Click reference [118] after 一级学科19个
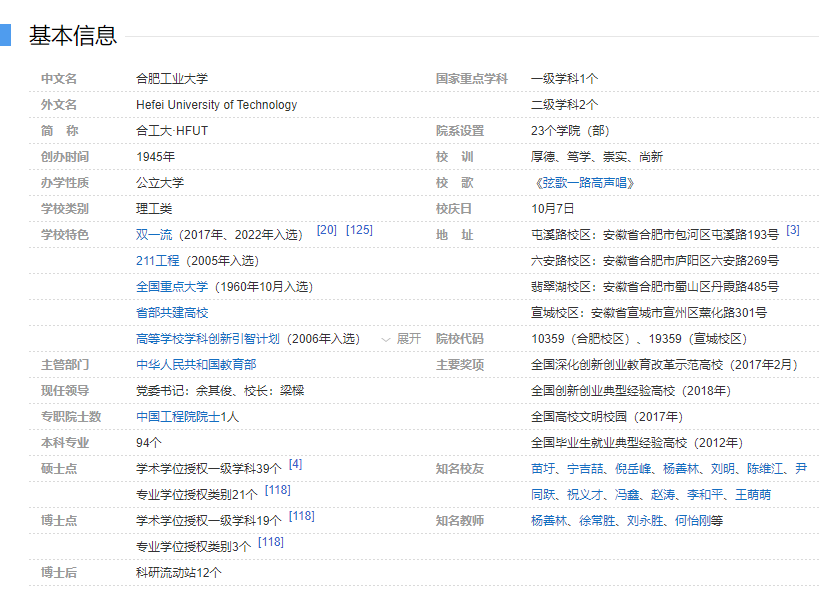 click(x=301, y=516)
